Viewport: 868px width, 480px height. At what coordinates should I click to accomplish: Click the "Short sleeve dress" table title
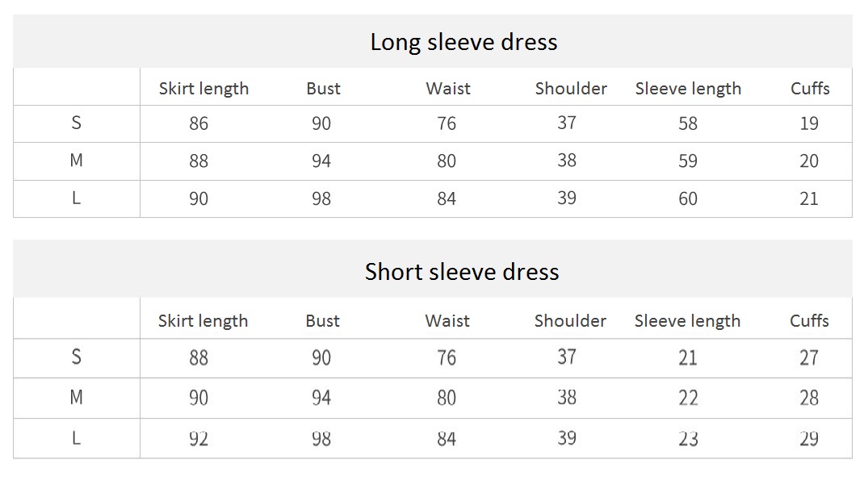462,272
